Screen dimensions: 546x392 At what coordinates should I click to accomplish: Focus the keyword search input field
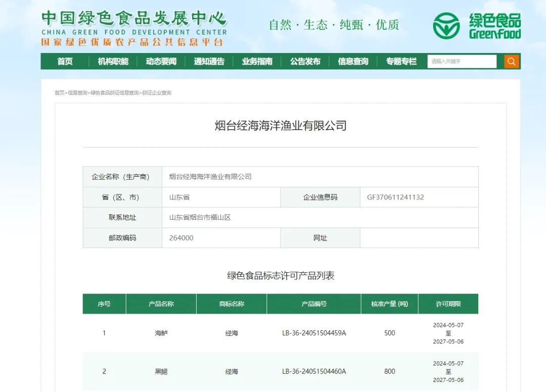coord(462,62)
